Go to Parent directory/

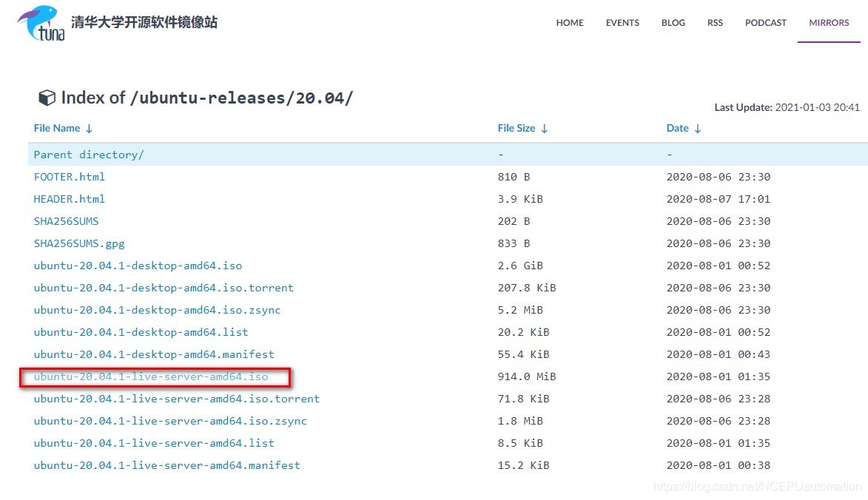[x=89, y=155]
